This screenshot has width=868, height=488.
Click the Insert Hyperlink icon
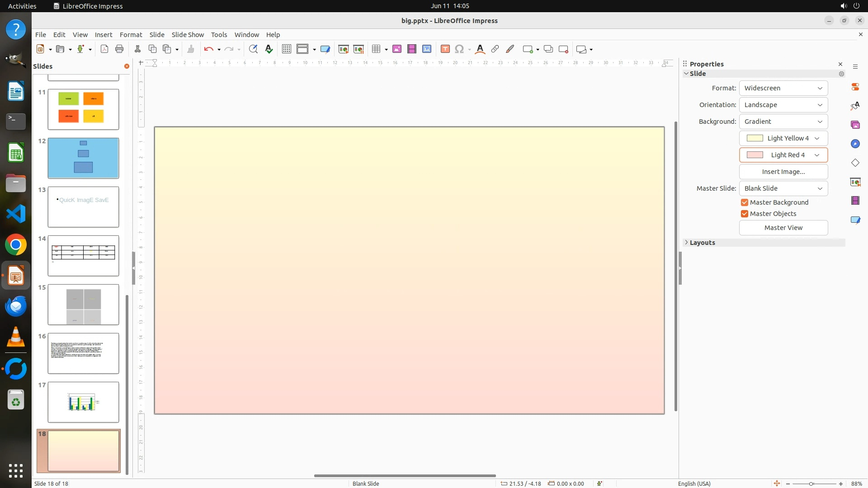495,49
